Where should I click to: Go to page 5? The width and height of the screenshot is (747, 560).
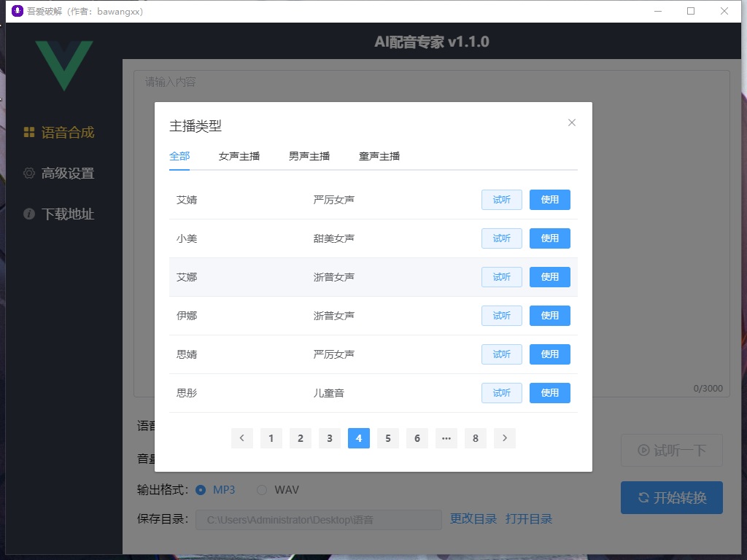388,438
